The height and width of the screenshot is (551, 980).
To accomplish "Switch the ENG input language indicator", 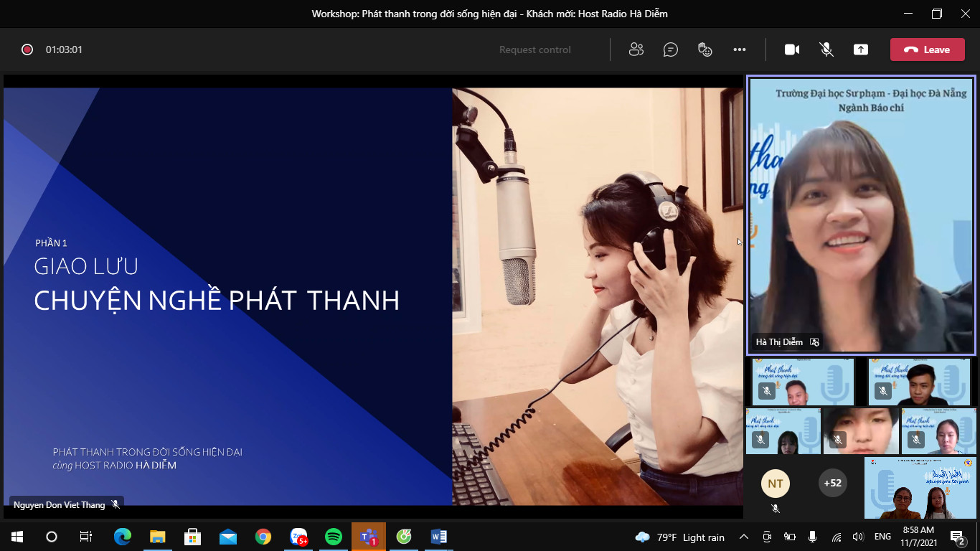I will pos(883,537).
